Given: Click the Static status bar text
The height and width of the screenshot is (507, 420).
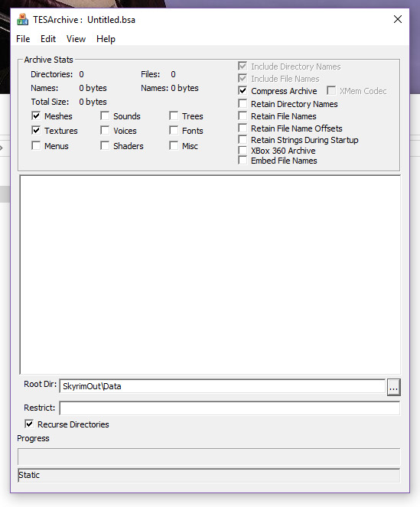Looking at the screenshot, I should coord(29,475).
